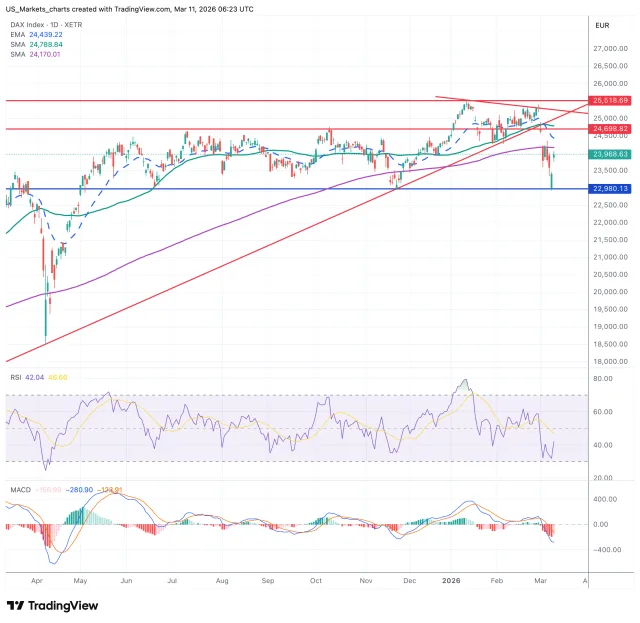Click the RSI indicator label
This screenshot has width=640, height=623.
[16, 378]
